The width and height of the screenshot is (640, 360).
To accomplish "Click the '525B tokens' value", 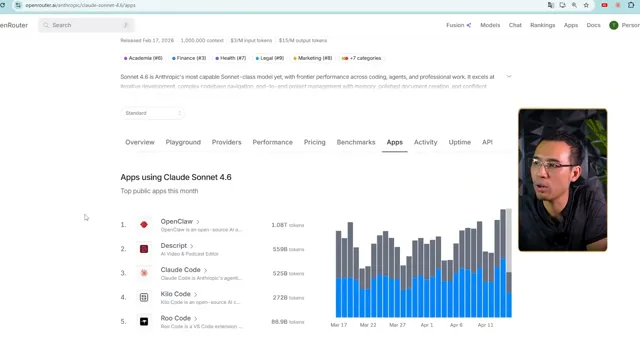I will 288,273.
